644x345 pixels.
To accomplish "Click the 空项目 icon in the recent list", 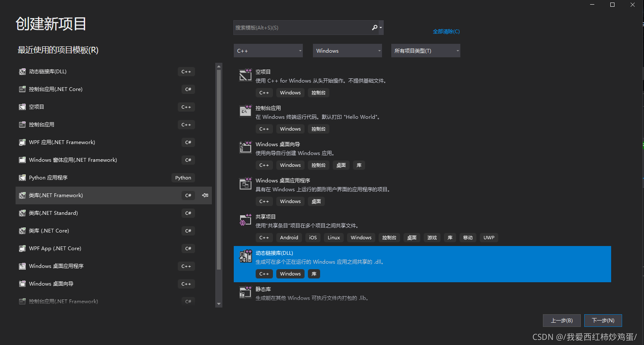I will 22,107.
